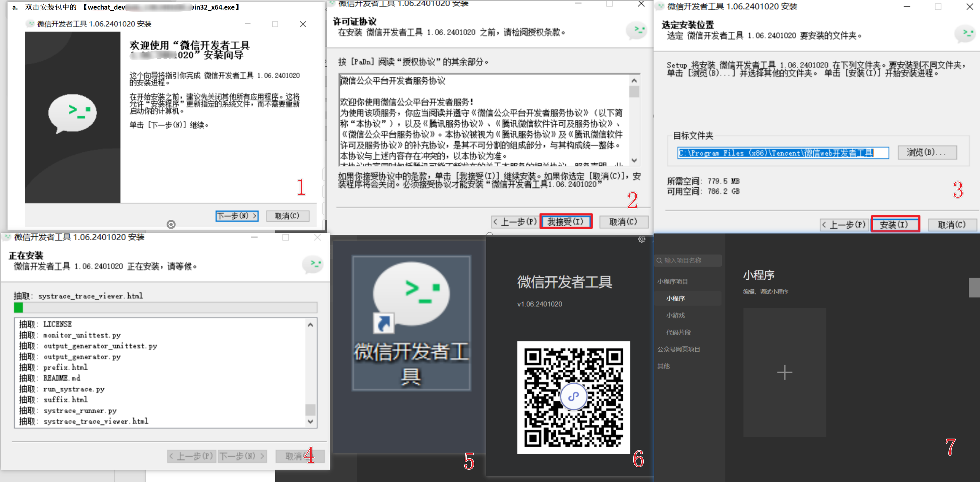The height and width of the screenshot is (482, 980).
Task: Click the license text scrollbar thumb
Action: (x=634, y=92)
